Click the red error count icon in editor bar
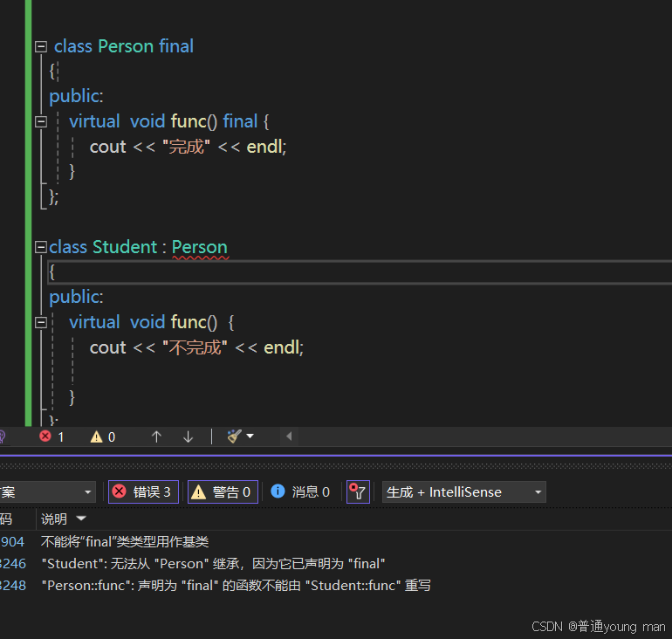672x639 pixels. [45, 436]
